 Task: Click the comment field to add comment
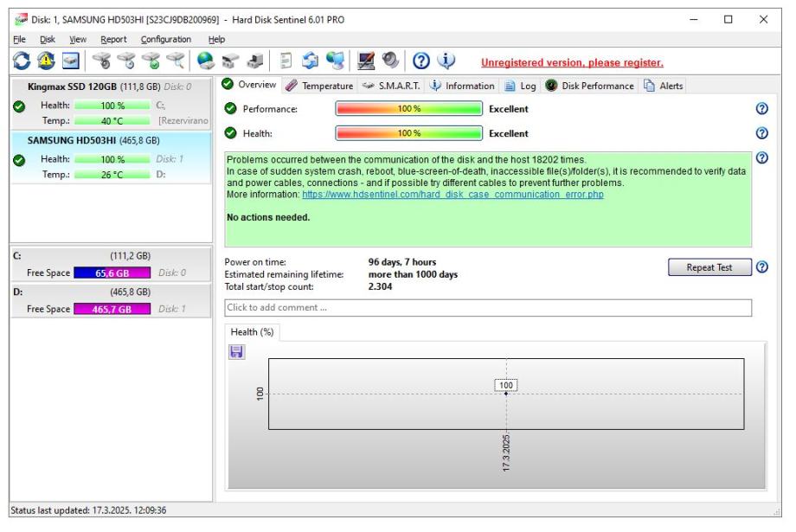[488, 308]
